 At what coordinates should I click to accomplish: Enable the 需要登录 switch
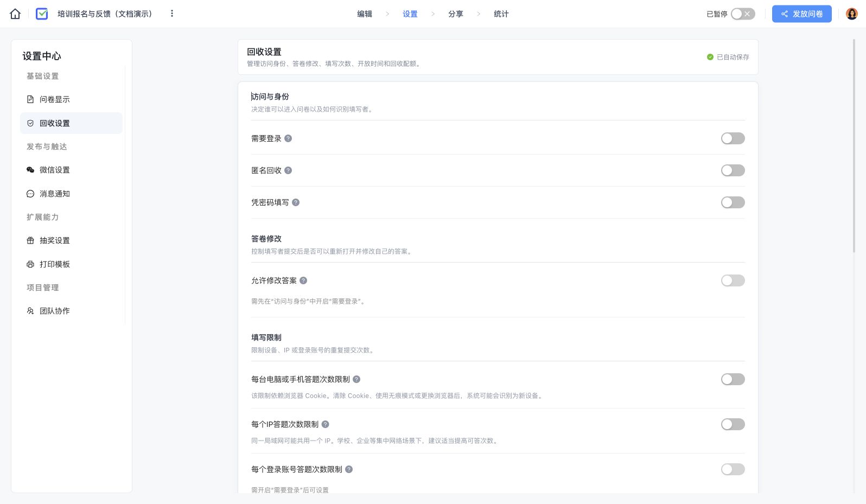733,138
